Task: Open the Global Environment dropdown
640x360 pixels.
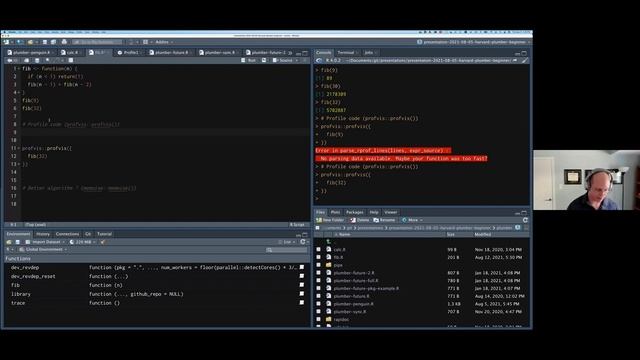Action: click(x=43, y=249)
